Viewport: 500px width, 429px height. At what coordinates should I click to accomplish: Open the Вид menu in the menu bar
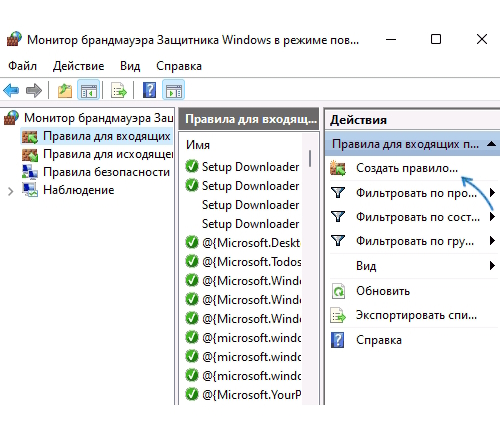pyautogui.click(x=130, y=66)
